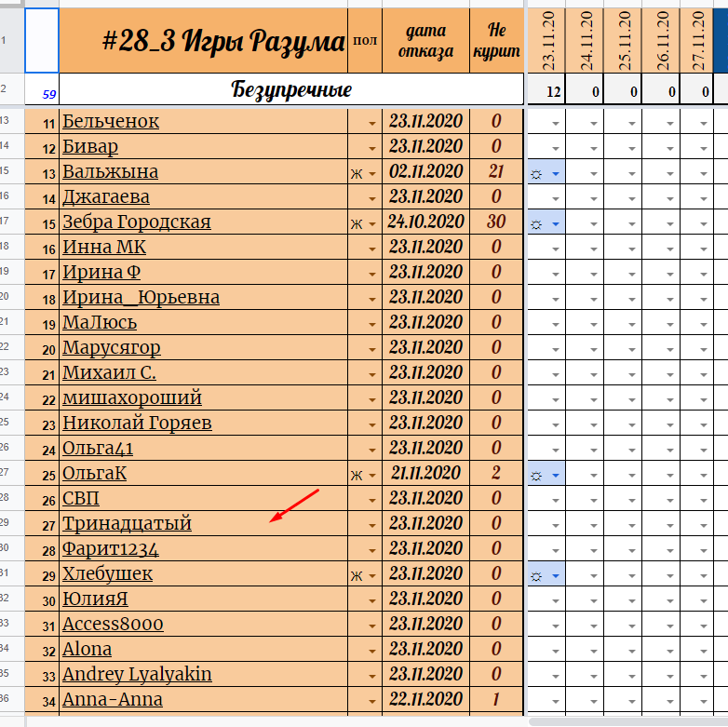Open the Ольга41 profile link
The width and height of the screenshot is (728, 727).
click(98, 449)
